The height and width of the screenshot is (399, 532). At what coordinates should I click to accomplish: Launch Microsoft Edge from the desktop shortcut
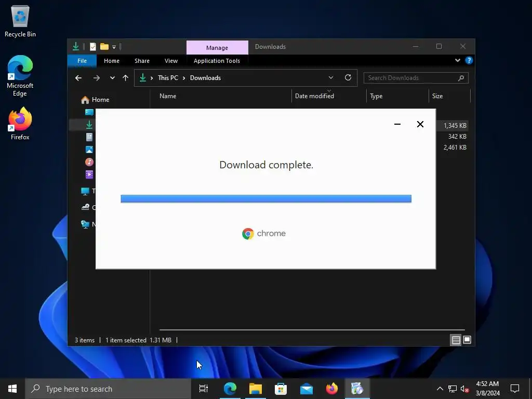point(20,75)
